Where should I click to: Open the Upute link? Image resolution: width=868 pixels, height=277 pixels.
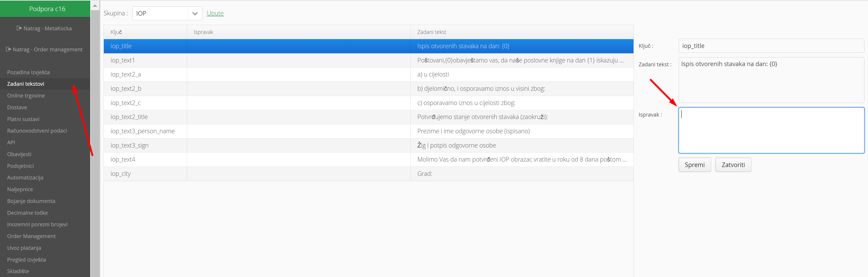215,13
